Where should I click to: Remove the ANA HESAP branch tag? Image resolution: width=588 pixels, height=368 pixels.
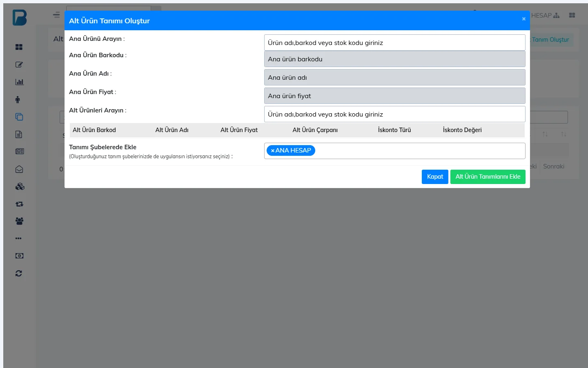tap(272, 150)
